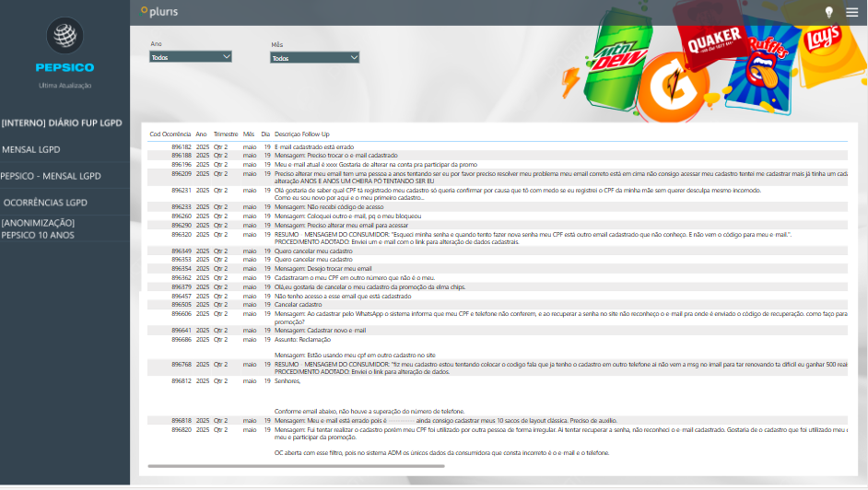Select occurrence code 896641

coord(181,330)
